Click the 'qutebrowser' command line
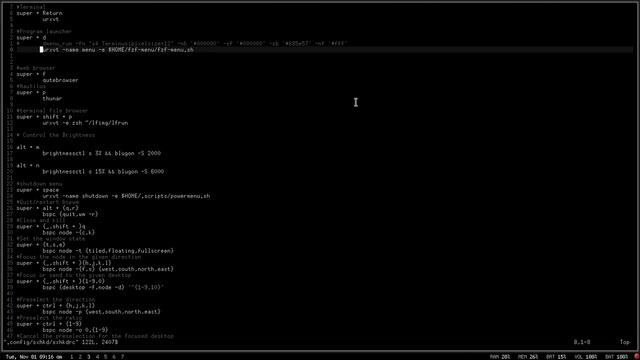640x360 pixels. tap(60, 80)
